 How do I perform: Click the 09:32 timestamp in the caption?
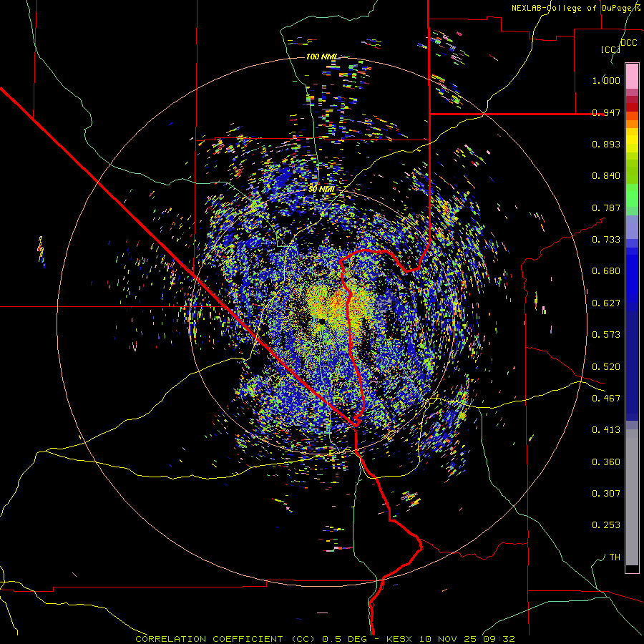499,639
